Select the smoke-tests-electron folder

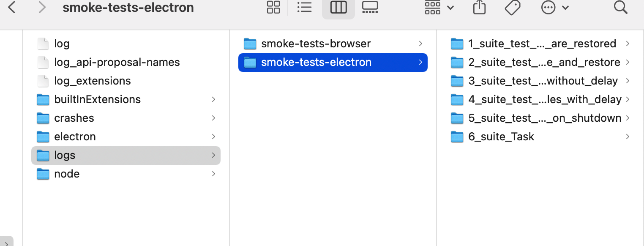pos(316,62)
